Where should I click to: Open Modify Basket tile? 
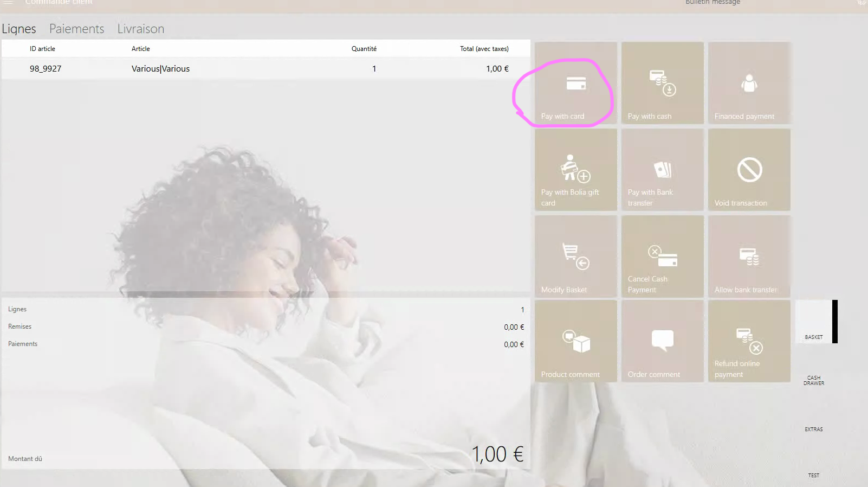[575, 257]
